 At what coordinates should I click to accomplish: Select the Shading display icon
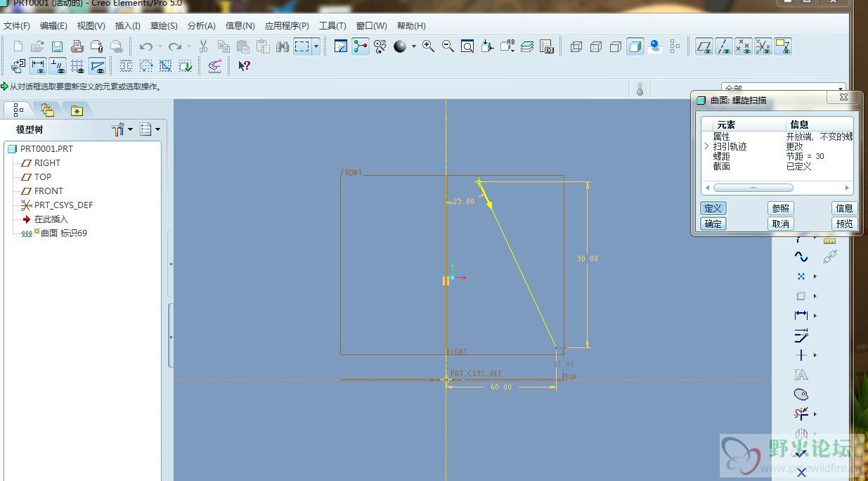pyautogui.click(x=635, y=47)
